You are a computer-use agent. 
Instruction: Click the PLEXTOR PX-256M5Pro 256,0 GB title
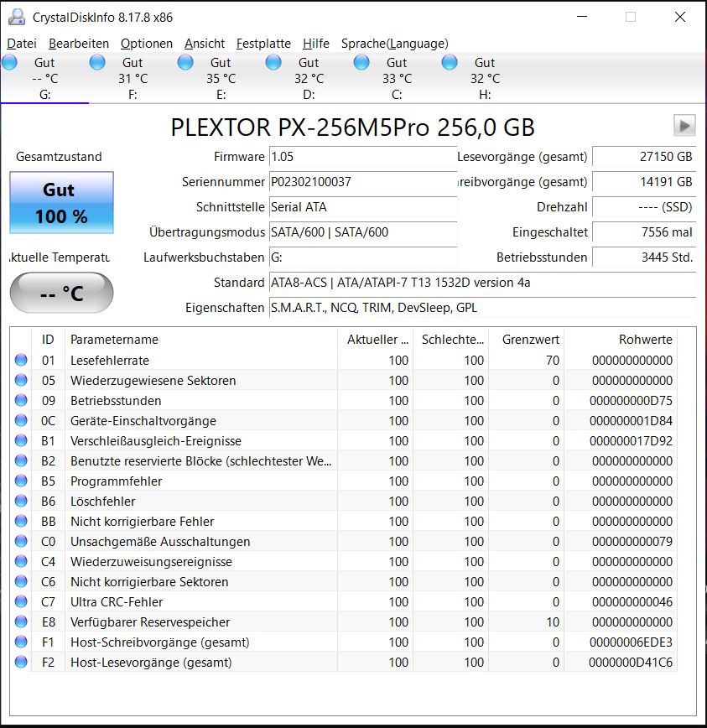pos(353,127)
